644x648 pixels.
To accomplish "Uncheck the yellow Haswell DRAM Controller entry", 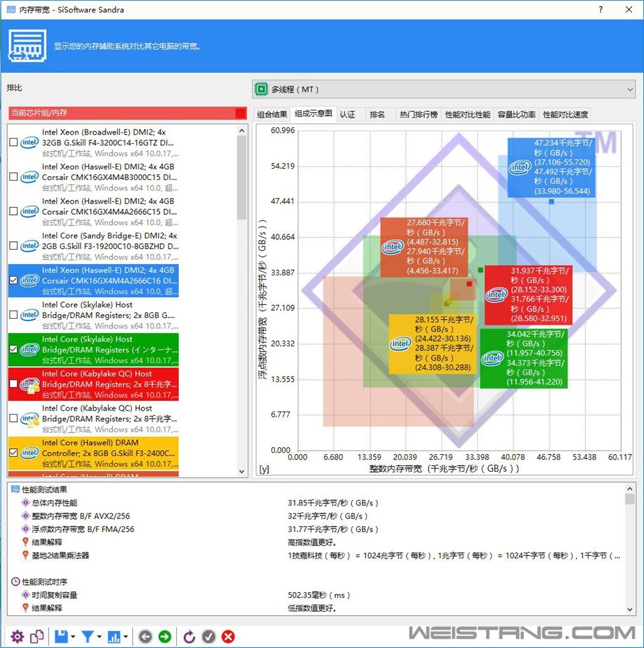I will tap(13, 453).
